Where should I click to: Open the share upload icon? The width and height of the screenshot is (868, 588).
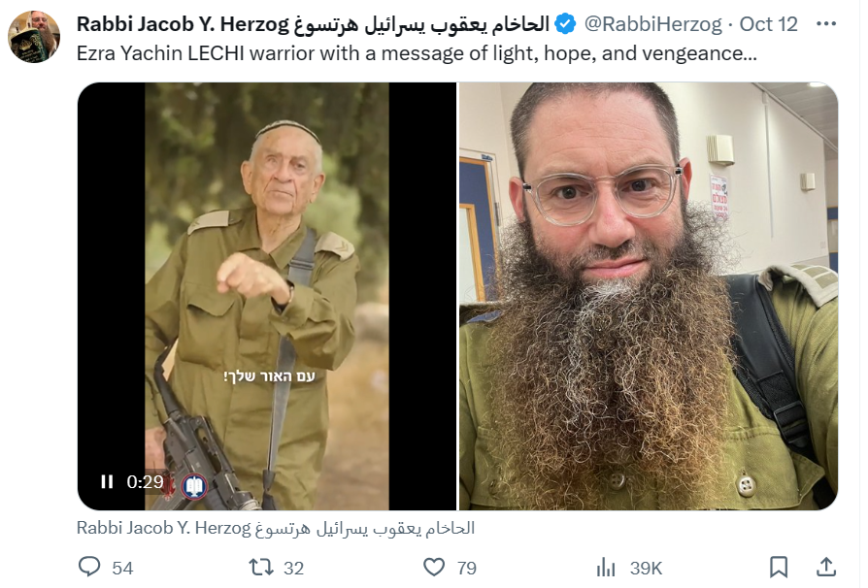(825, 567)
